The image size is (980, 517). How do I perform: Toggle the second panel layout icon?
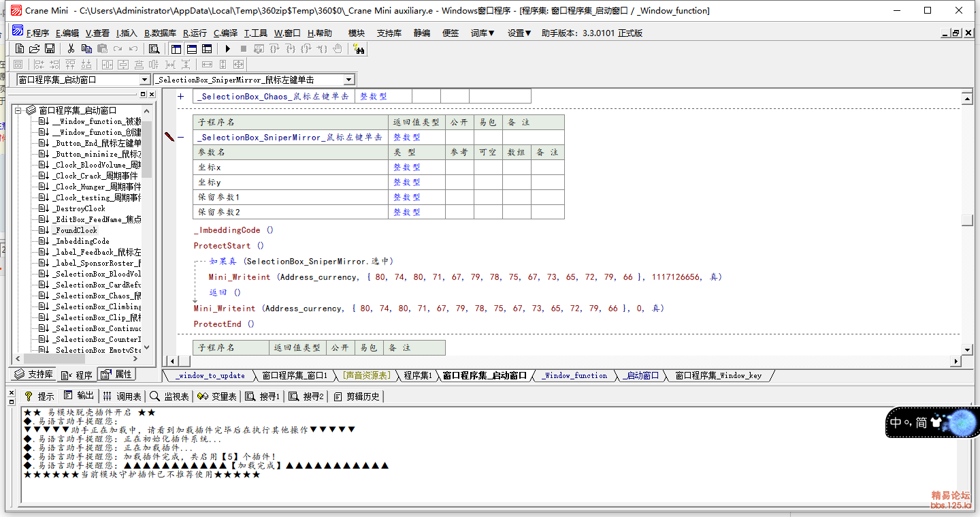click(192, 48)
